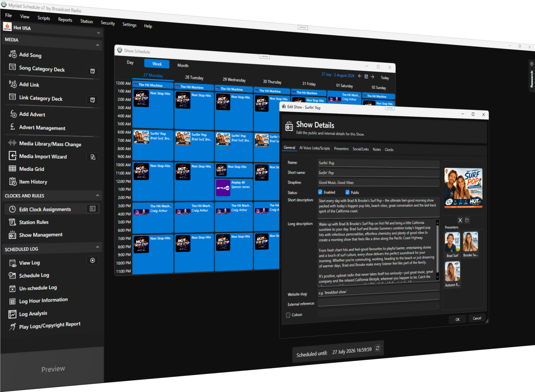Open the External reference dropdown

[x=437, y=306]
